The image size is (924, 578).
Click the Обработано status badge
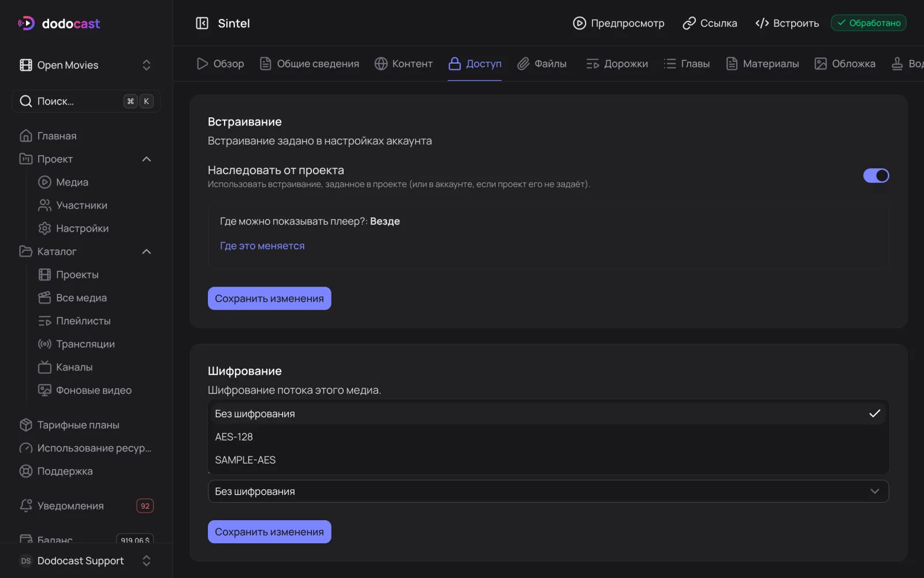click(869, 23)
